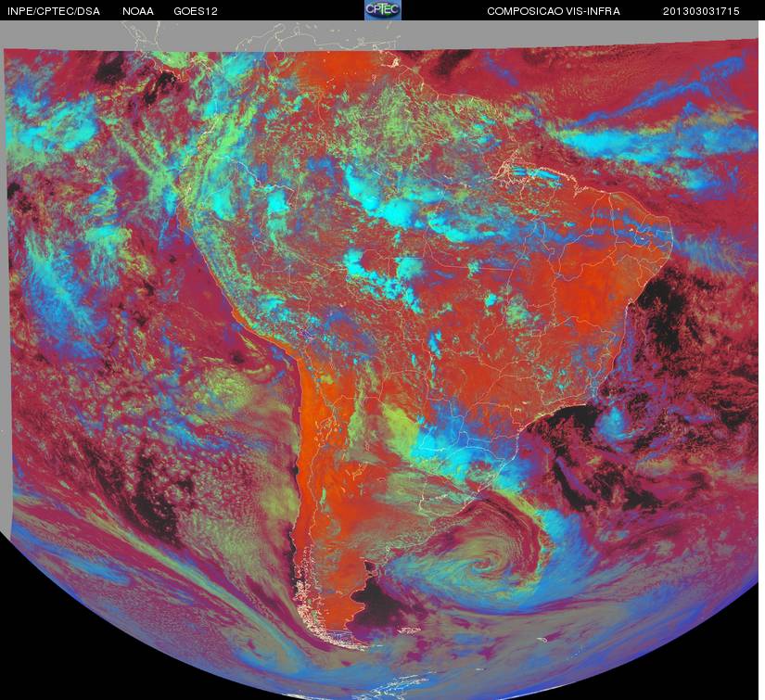The image size is (765, 700).
Task: Click the CPTEC logo in header
Action: 383,10
